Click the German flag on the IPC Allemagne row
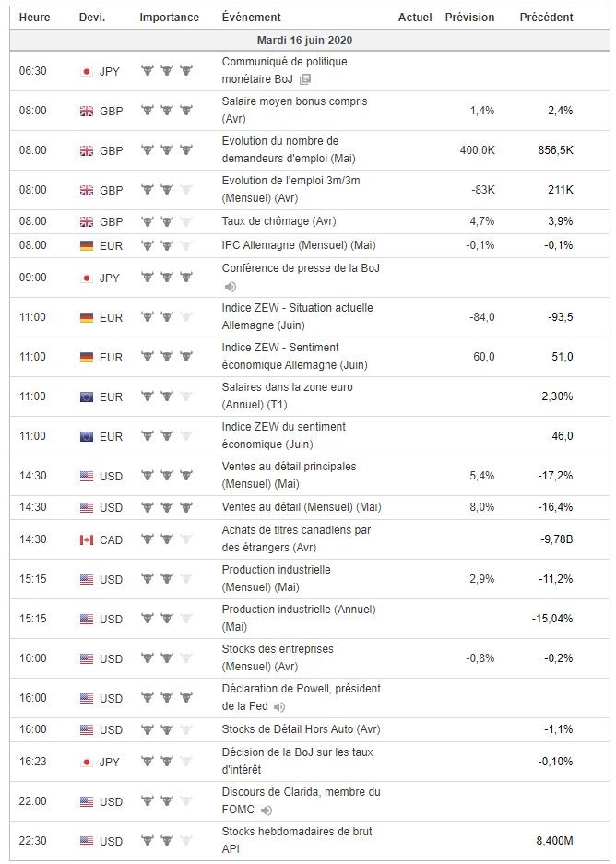 point(87,245)
